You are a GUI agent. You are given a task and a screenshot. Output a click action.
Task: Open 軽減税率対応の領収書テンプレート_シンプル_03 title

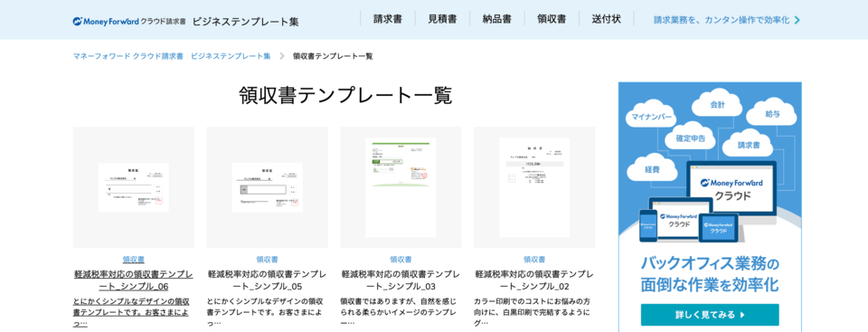point(401,280)
